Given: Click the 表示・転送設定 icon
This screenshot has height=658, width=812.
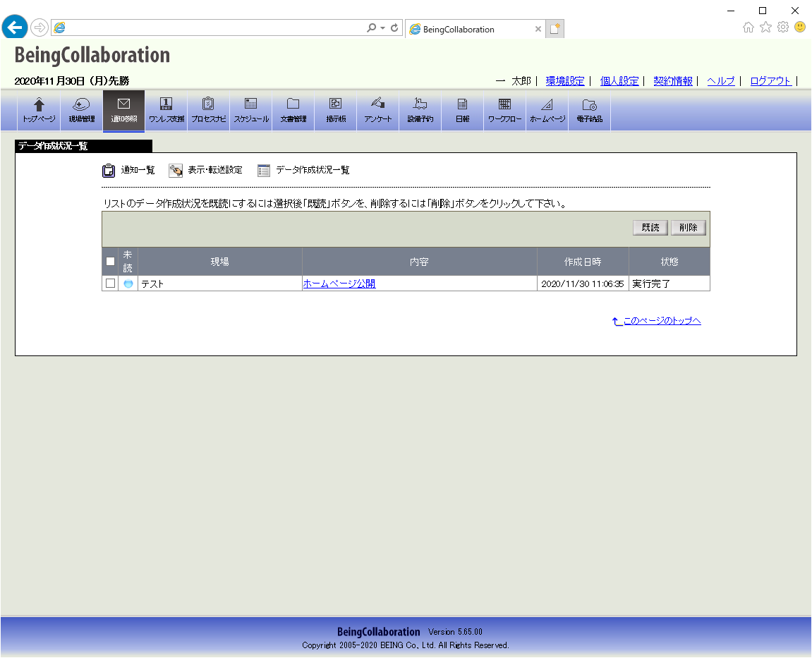Looking at the screenshot, I should pos(176,171).
